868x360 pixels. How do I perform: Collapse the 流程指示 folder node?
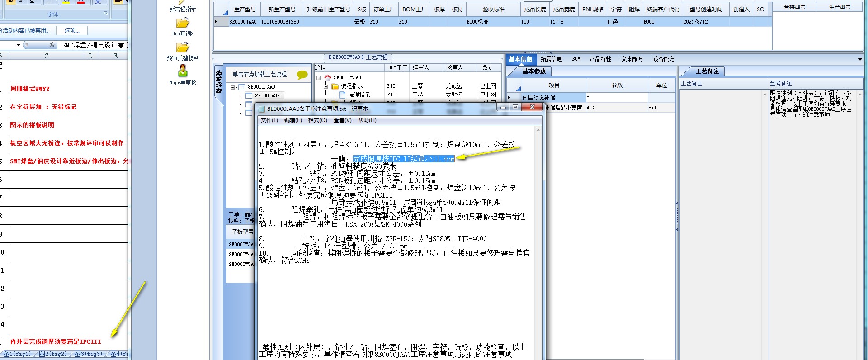pyautogui.click(x=326, y=86)
